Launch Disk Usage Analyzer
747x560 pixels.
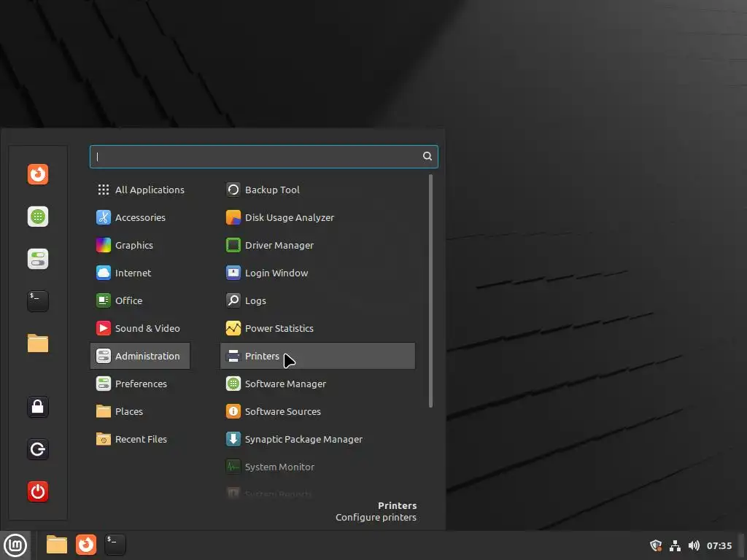tap(318, 217)
